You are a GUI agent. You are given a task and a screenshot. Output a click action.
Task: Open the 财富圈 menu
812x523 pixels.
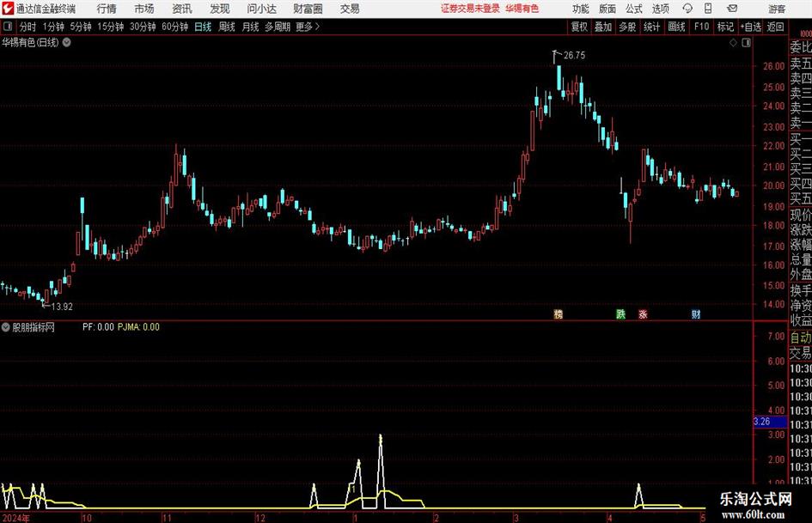(x=308, y=9)
